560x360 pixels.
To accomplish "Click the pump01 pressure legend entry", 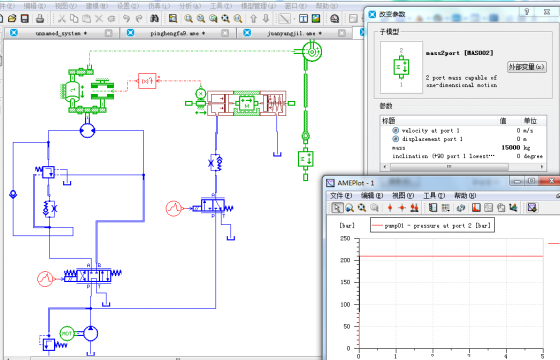I will [432, 226].
